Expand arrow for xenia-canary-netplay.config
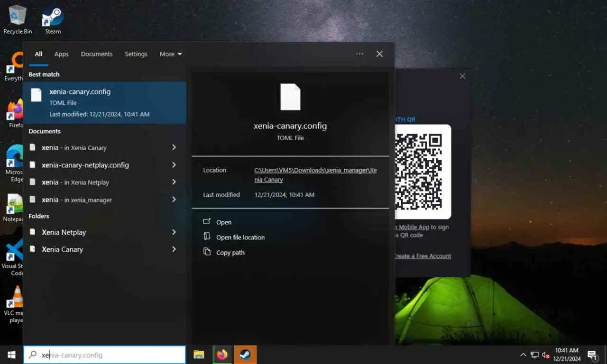 point(174,165)
